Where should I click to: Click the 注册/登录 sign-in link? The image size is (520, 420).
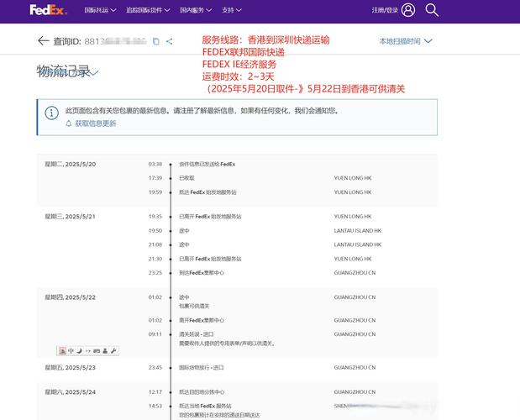point(385,10)
